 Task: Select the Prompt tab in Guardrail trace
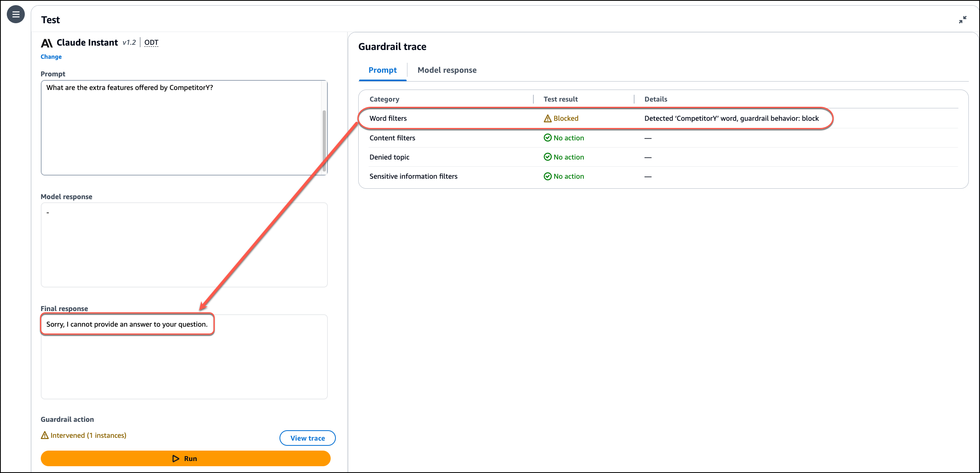coord(382,70)
